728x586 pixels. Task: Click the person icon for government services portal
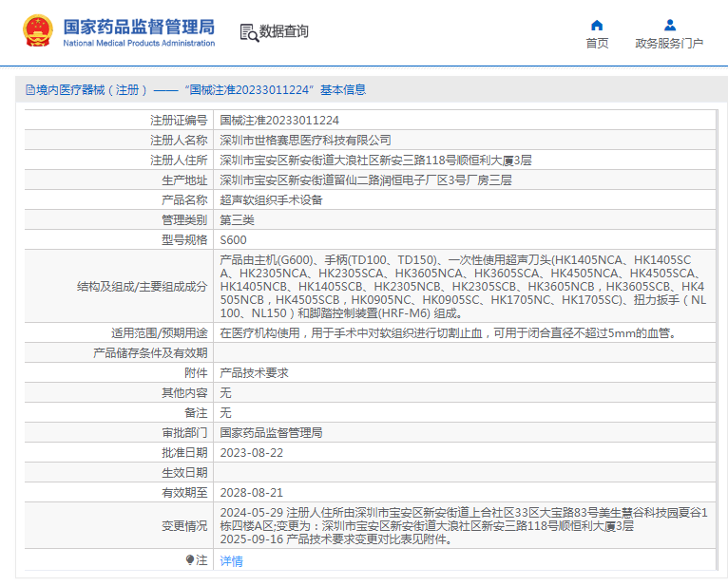point(669,25)
